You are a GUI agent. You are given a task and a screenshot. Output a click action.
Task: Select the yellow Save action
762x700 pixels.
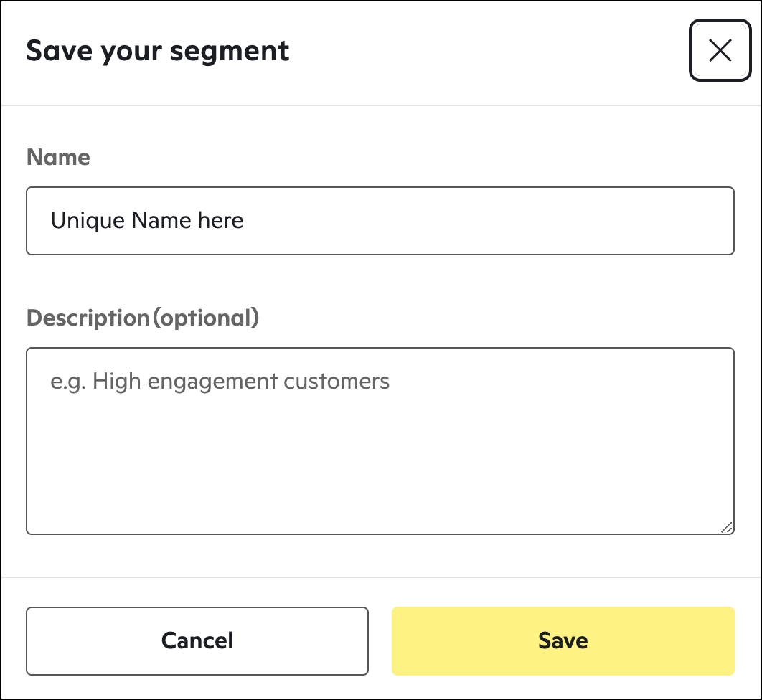tap(563, 640)
